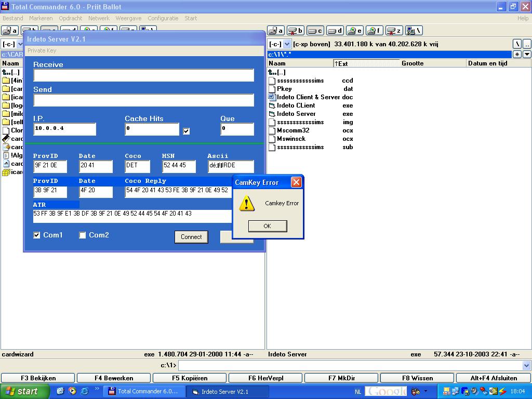Image resolution: width=532 pixels, height=399 pixels.
Task: Open Network Neighborhood button in right drive bar
Action: (x=414, y=31)
